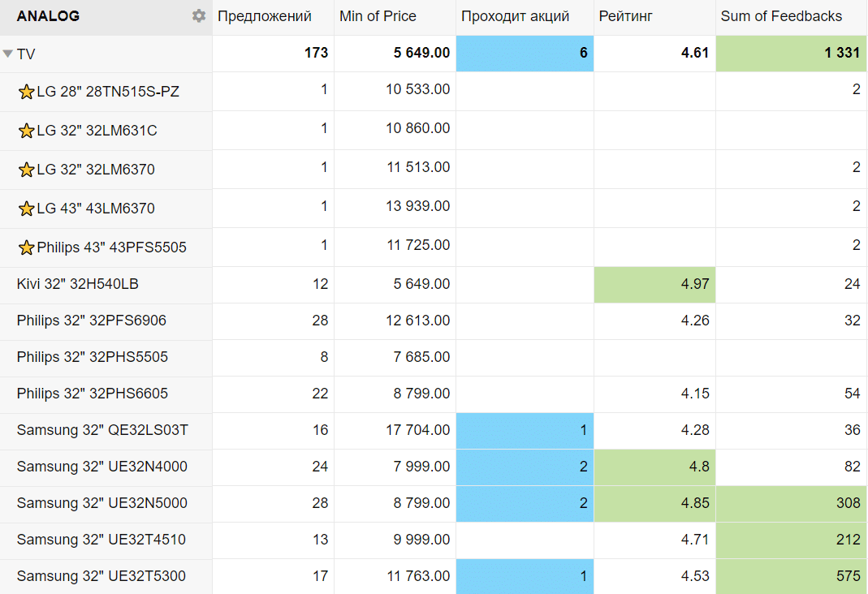Click the star icon for LG 32" 32LM6370

(26, 170)
